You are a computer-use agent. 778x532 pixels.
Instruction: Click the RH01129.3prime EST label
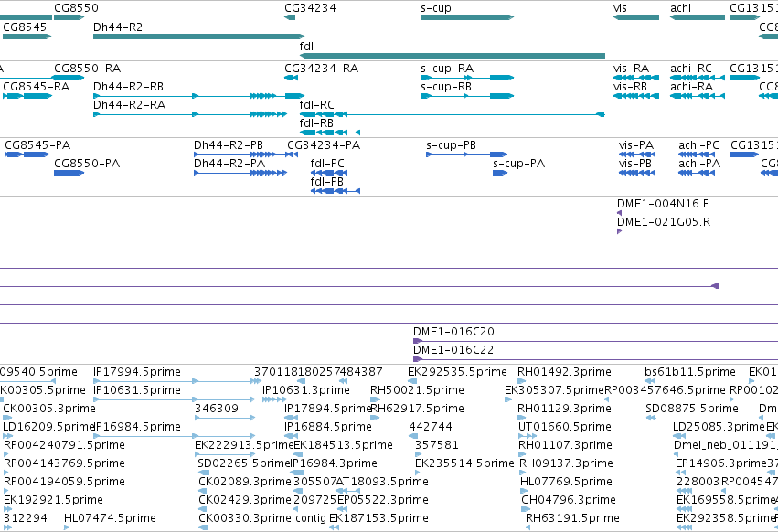click(565, 409)
